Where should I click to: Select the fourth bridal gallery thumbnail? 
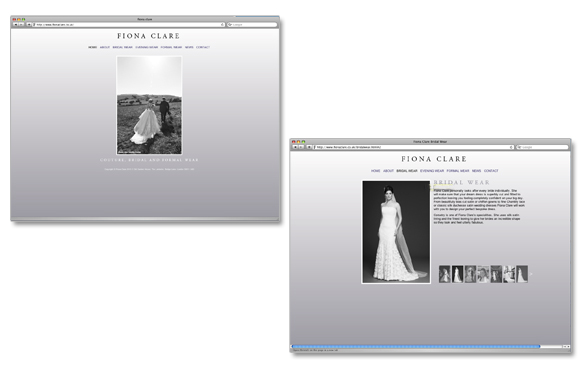[483, 274]
